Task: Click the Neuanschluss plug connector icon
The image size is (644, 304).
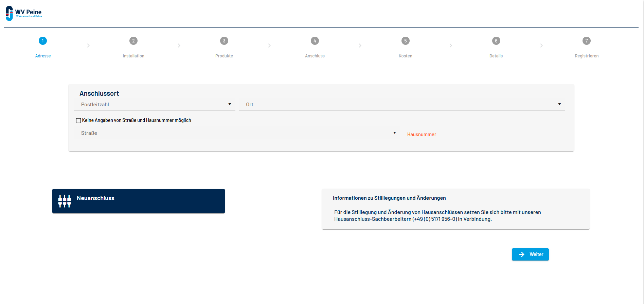Action: pos(65,201)
